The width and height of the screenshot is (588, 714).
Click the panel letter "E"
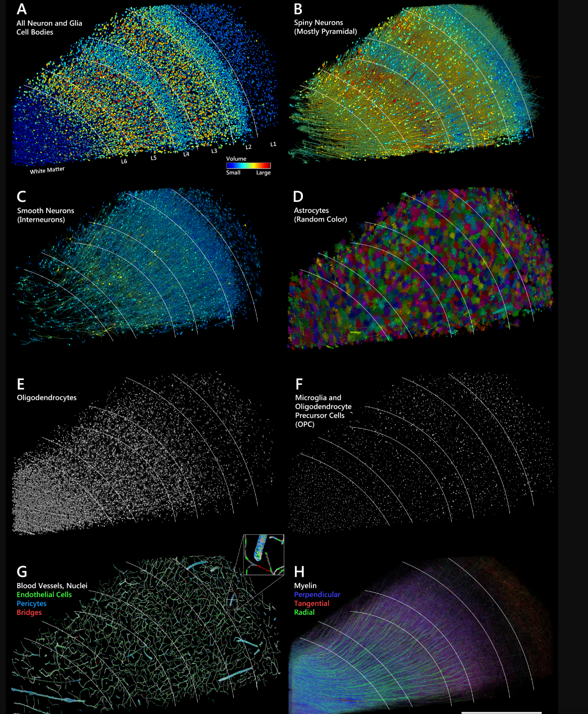pyautogui.click(x=20, y=384)
